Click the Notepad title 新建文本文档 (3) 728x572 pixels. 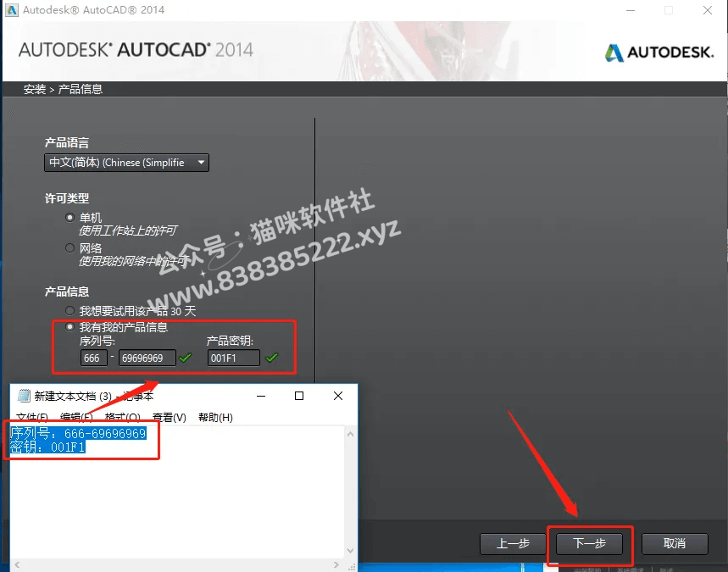pyautogui.click(x=73, y=396)
